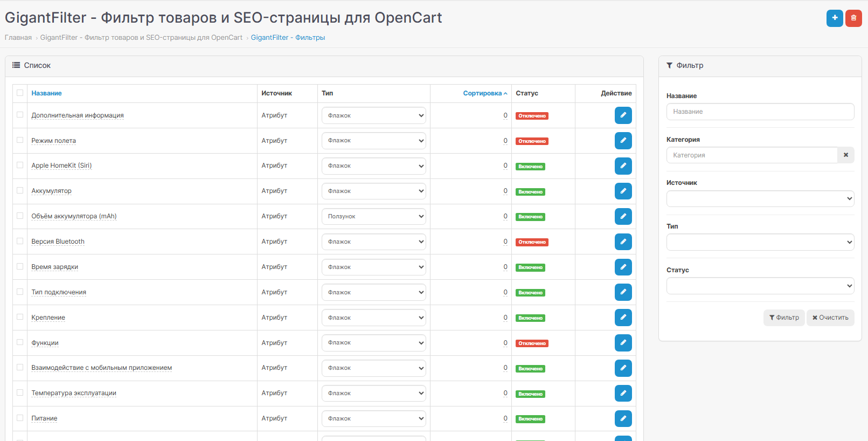Click the red delete trash button
This screenshot has width=868, height=441.
[853, 18]
